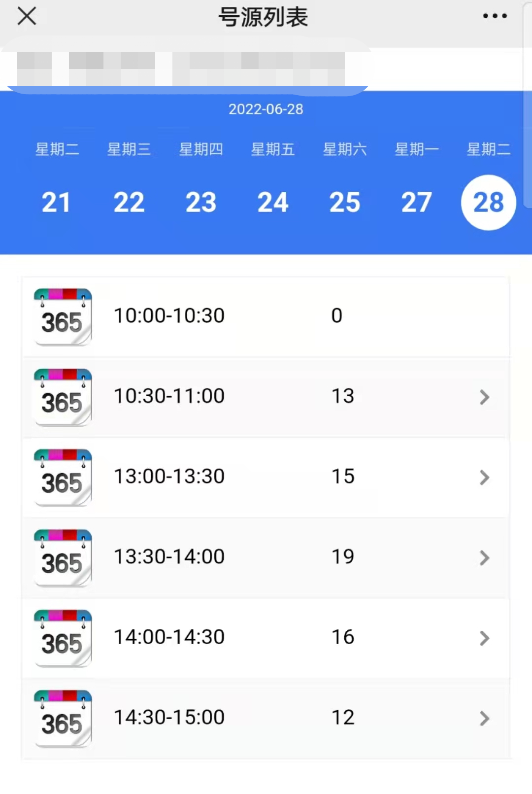The width and height of the screenshot is (532, 794).
Task: Select date 21 星期二
Action: click(x=57, y=202)
